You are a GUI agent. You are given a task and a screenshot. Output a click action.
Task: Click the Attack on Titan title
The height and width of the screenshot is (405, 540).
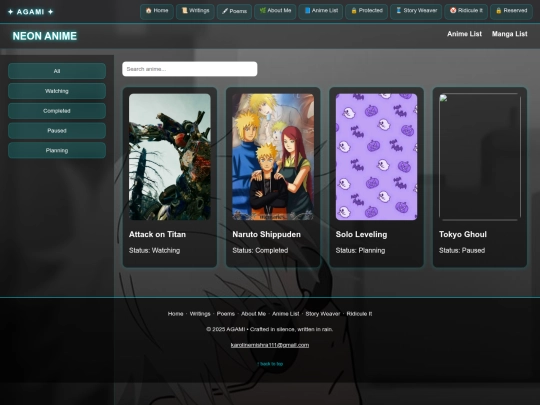coord(157,234)
